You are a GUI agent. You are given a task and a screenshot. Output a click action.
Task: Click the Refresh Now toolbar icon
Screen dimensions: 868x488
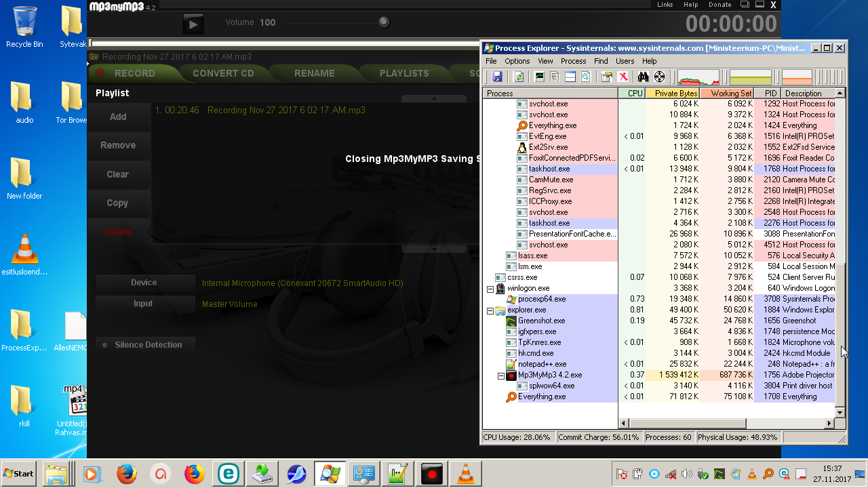(519, 77)
